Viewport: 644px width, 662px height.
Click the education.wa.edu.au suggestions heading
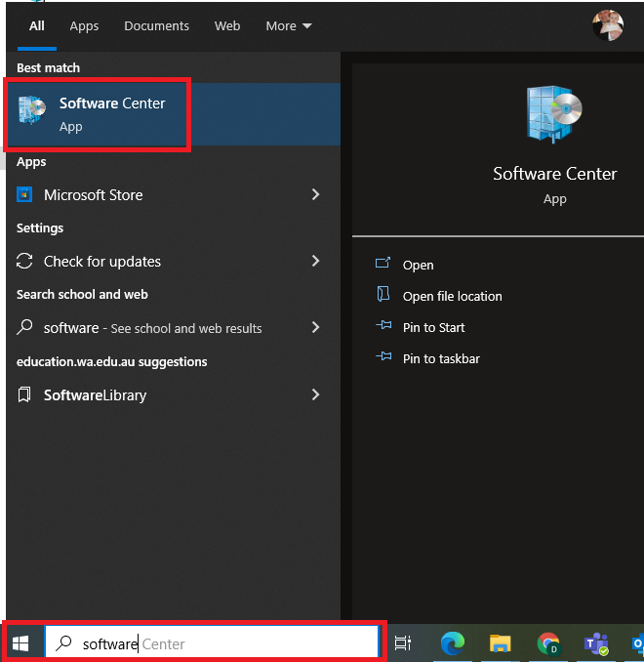(x=112, y=362)
